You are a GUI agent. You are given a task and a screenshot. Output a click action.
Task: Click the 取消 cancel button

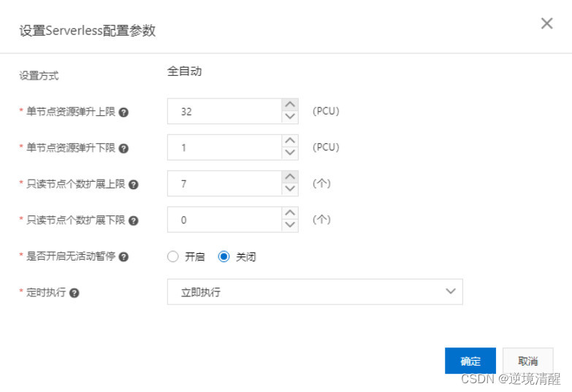528,361
